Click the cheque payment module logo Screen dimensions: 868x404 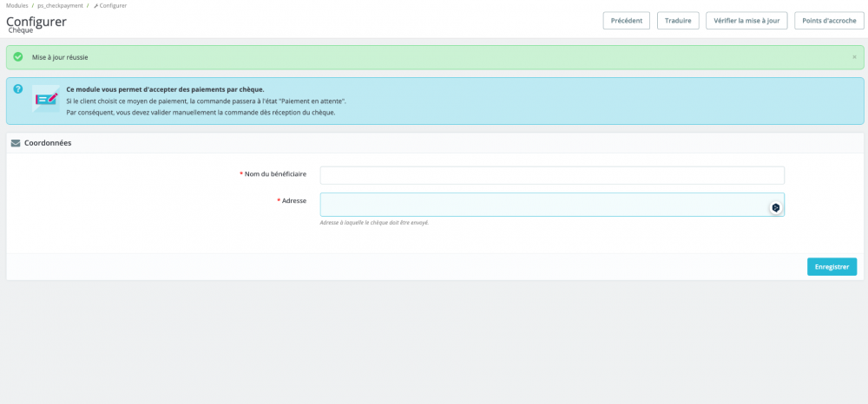[46, 98]
